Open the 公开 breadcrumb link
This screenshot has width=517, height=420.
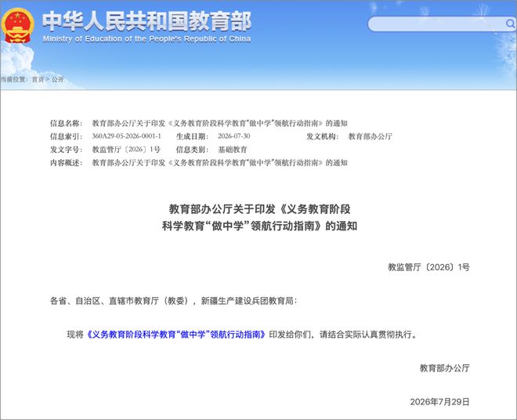(57, 79)
